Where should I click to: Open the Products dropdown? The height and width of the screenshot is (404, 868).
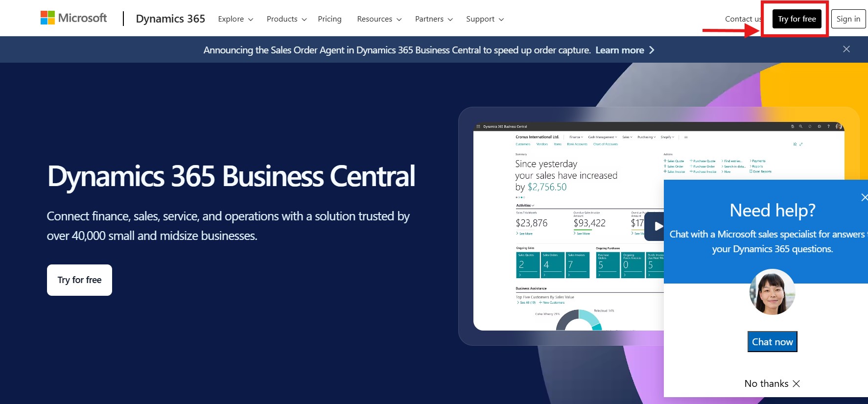click(x=286, y=19)
